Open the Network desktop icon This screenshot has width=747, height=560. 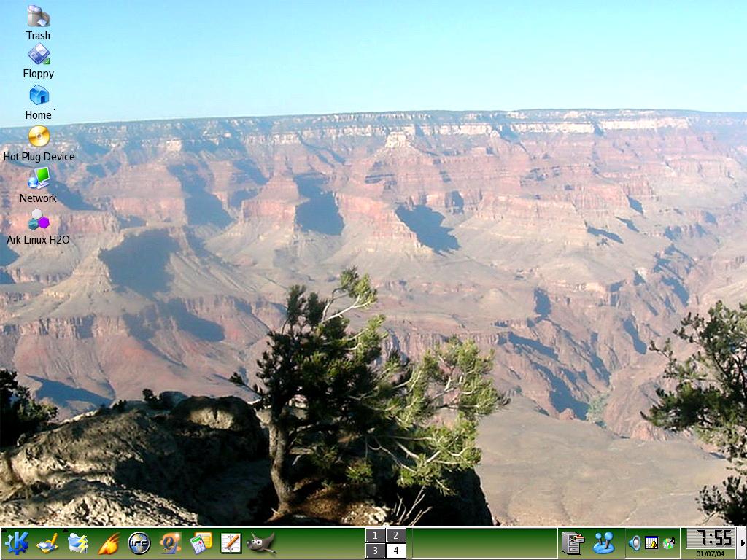(39, 178)
